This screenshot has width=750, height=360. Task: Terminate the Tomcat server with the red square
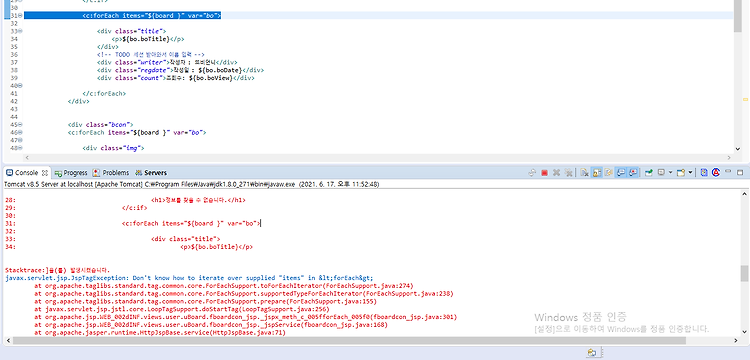pyautogui.click(x=544, y=173)
